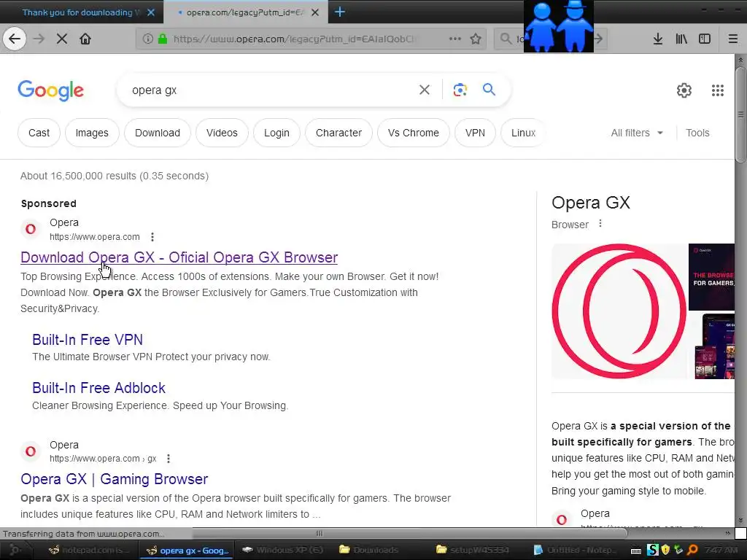
Task: Click the orange magnifier tray icon
Action: point(692,551)
